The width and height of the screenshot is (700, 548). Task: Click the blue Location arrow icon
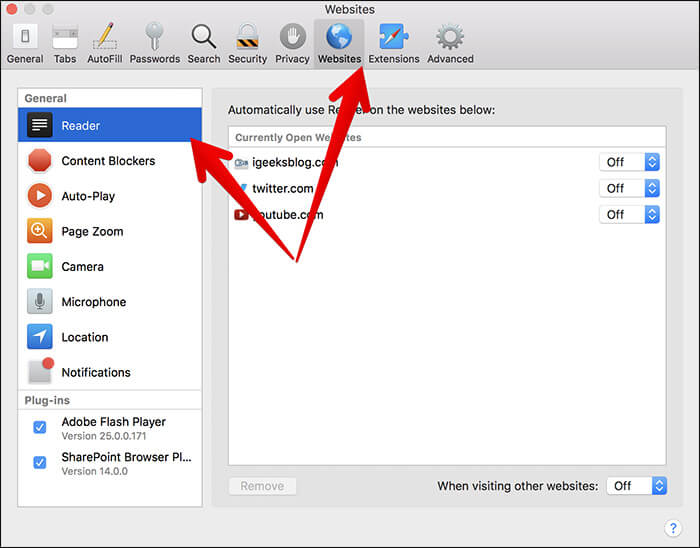39,336
